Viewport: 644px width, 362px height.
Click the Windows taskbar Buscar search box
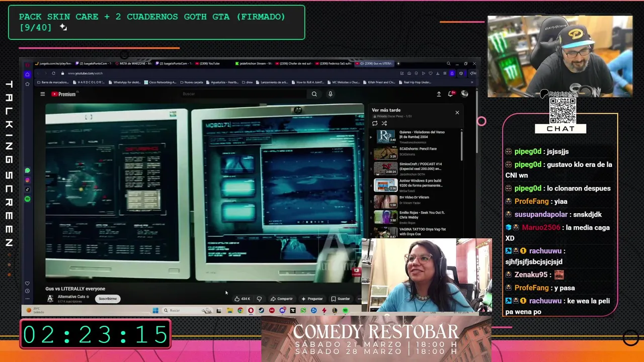(x=186, y=310)
